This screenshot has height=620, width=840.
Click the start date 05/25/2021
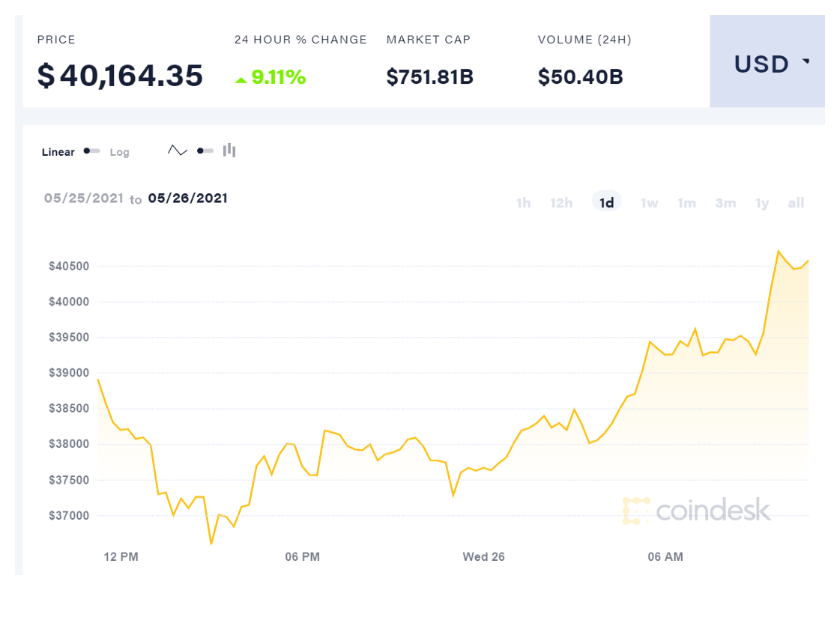click(83, 198)
